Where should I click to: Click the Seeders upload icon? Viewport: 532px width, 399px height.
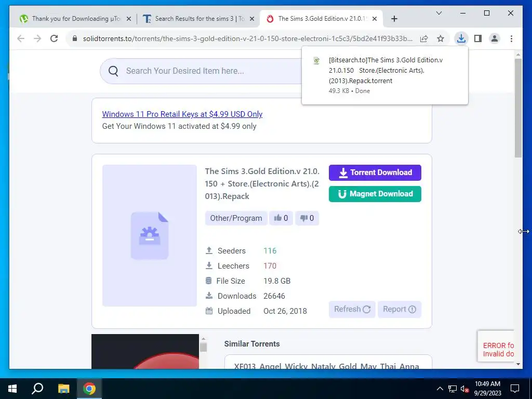(x=209, y=251)
